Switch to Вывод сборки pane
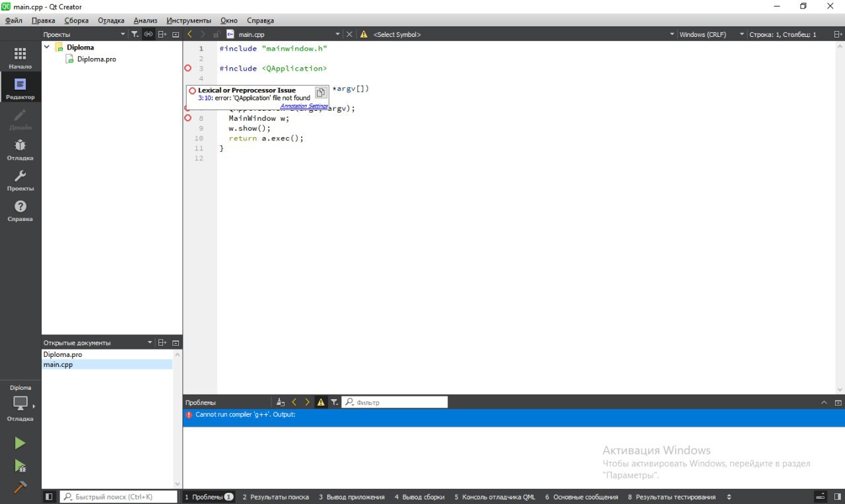Viewport: 845px width, 504px height. [419, 497]
